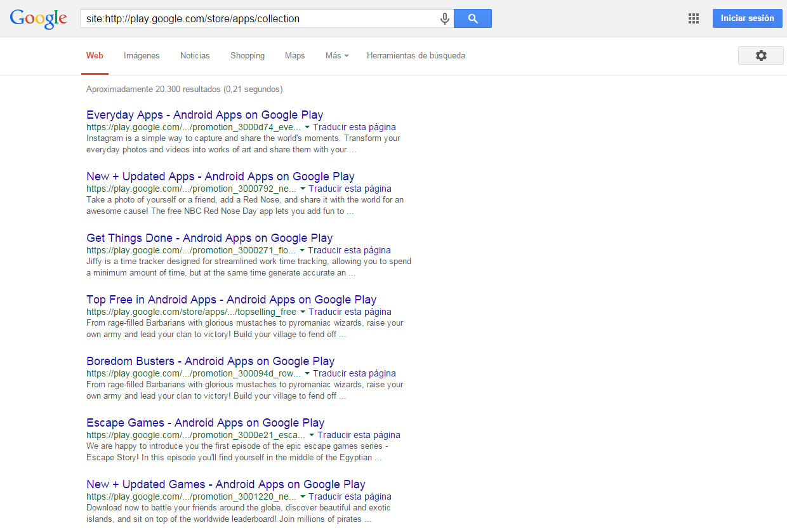
Task: Open the Boredom Busters result link
Action: pos(211,361)
